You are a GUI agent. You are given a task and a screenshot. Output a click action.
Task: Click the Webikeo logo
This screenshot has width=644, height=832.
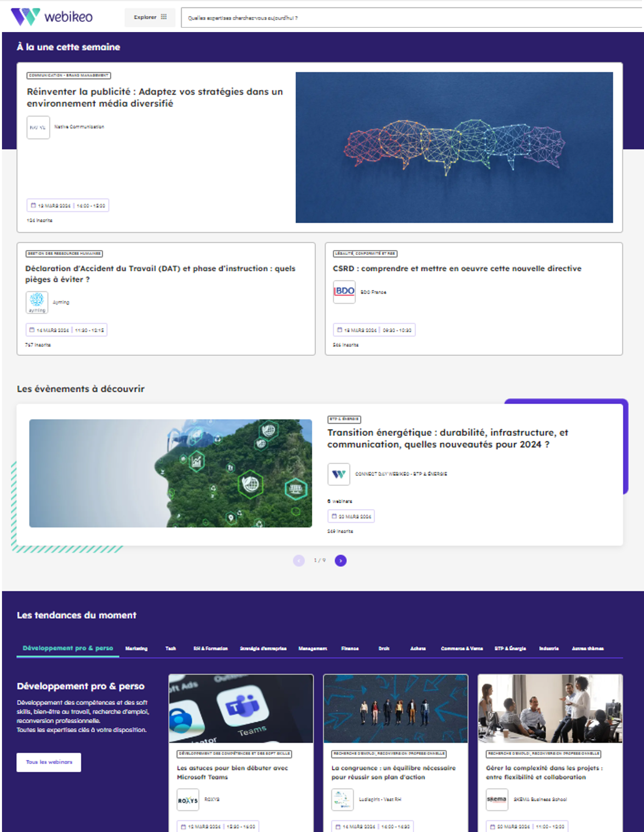[x=52, y=17]
